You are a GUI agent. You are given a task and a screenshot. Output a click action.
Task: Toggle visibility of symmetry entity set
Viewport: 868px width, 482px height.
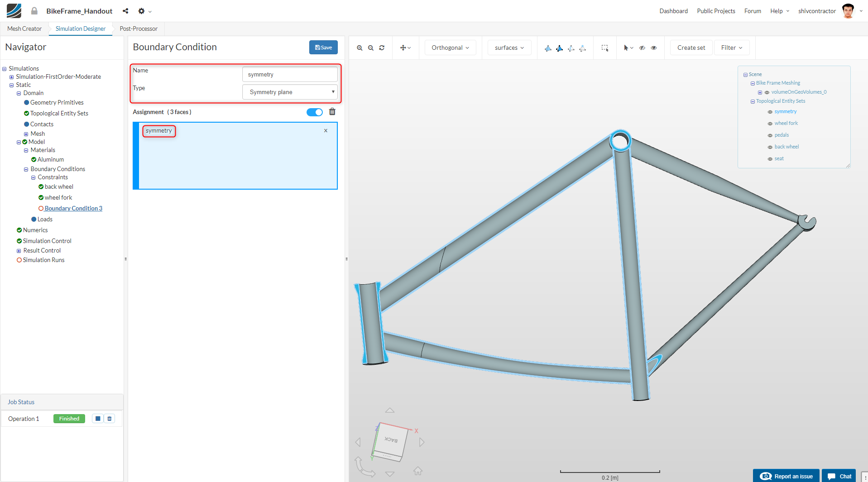[770, 112]
